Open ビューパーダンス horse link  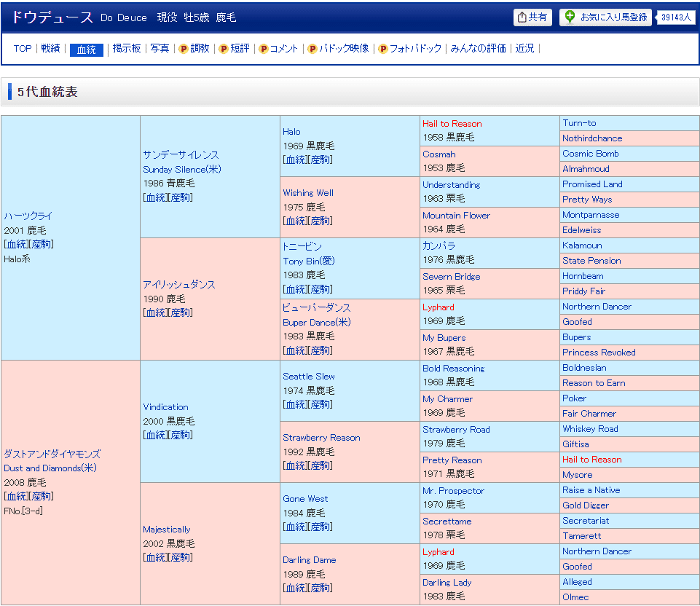click(317, 307)
